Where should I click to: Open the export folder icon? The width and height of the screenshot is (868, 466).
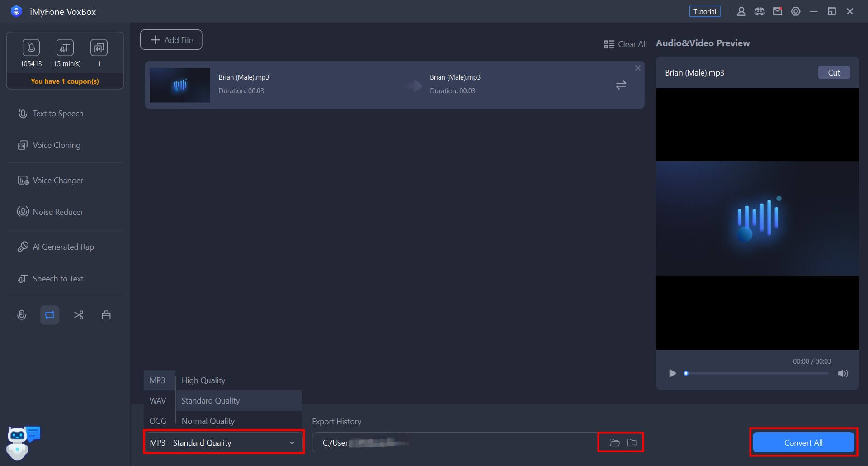point(614,442)
